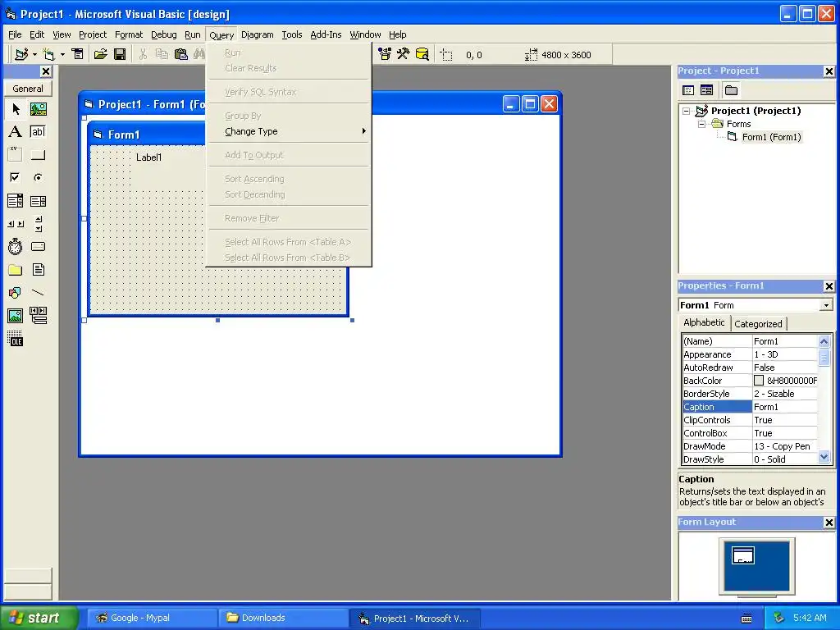
Task: Click View Code in the Project panel
Action: pyautogui.click(x=688, y=90)
